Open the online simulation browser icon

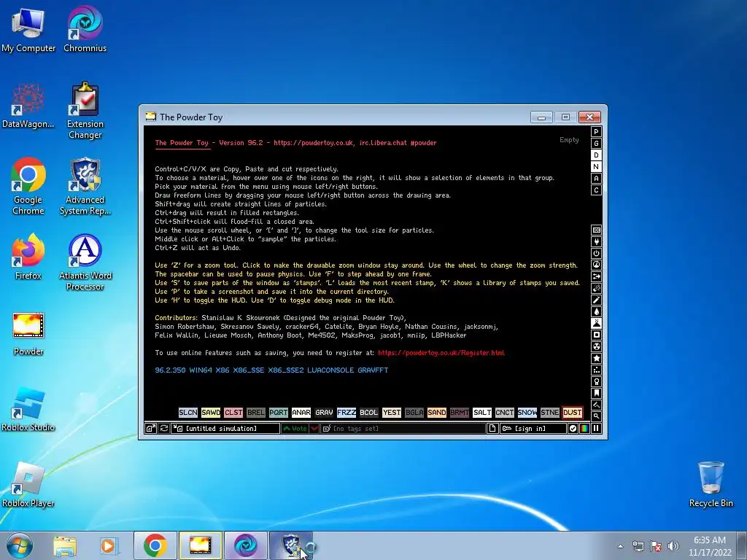coord(150,429)
